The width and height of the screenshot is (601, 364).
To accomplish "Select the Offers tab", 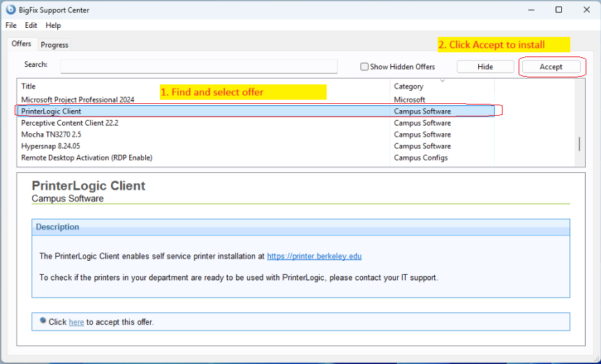I will click(x=22, y=44).
